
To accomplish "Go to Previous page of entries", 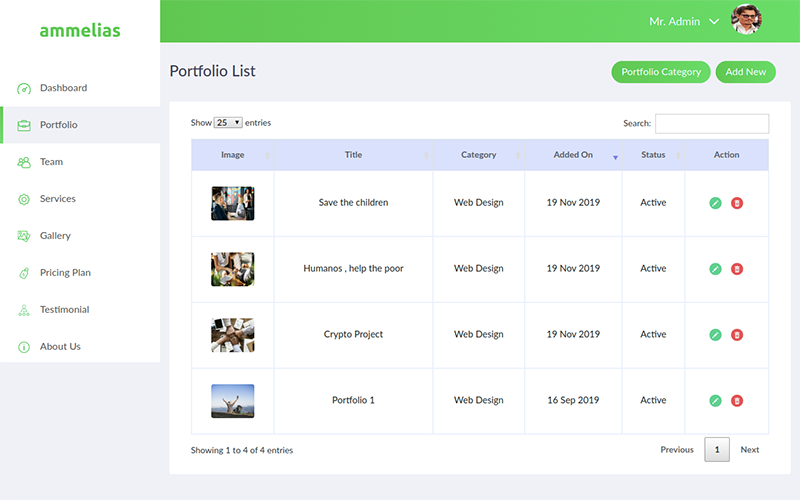I will coord(677,449).
